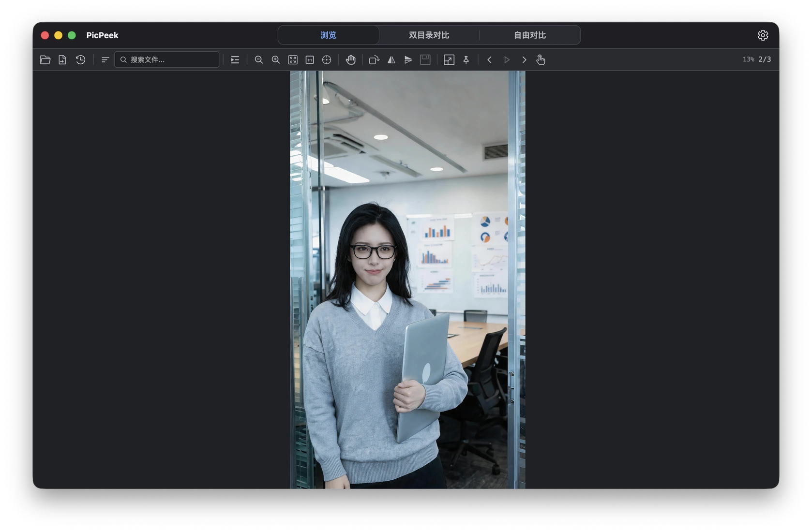This screenshot has height=532, width=812.
Task: Go to previous image arrow
Action: [490, 59]
